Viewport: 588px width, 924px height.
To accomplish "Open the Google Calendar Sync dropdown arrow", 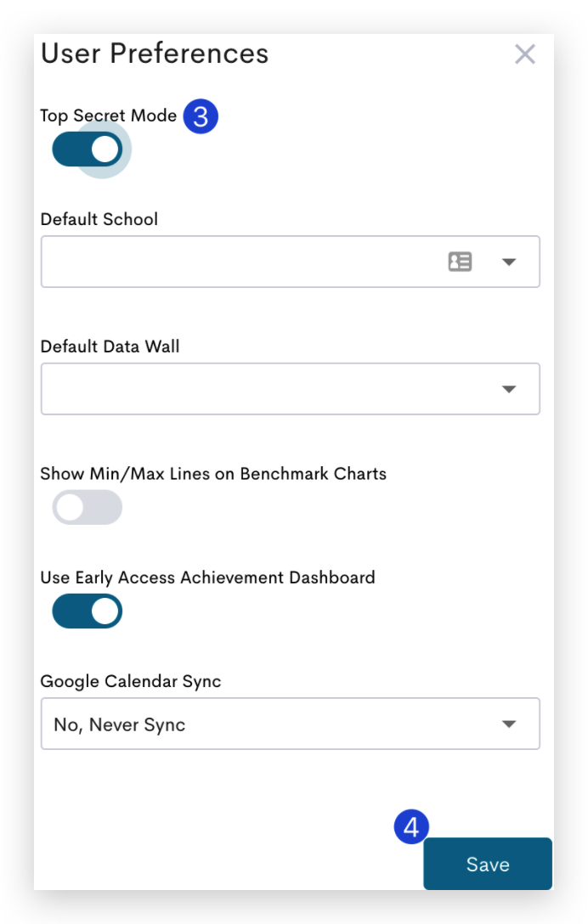I will [509, 724].
